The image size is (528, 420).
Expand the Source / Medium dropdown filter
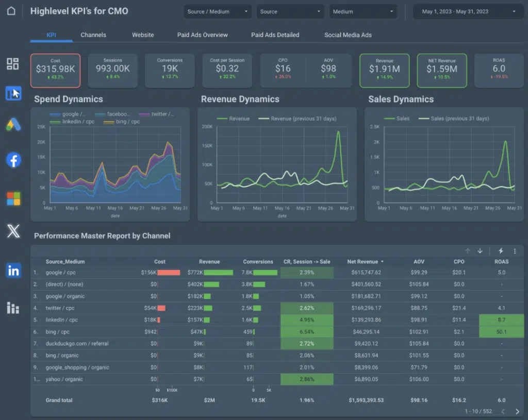(x=218, y=11)
